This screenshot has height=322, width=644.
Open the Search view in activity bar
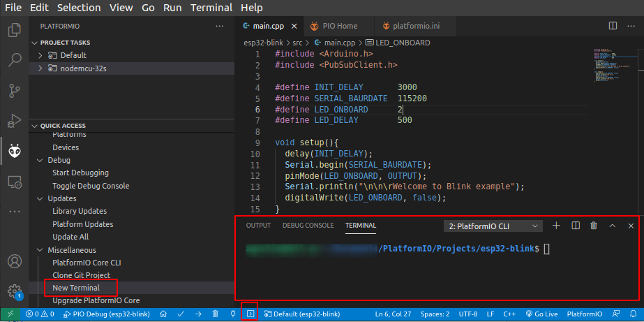(x=15, y=60)
